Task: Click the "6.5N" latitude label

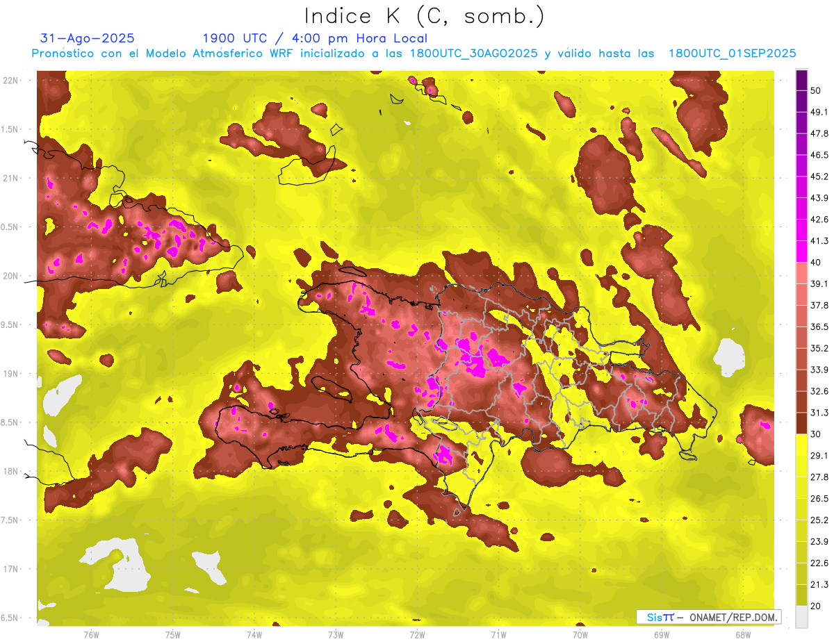Action: coord(10,618)
